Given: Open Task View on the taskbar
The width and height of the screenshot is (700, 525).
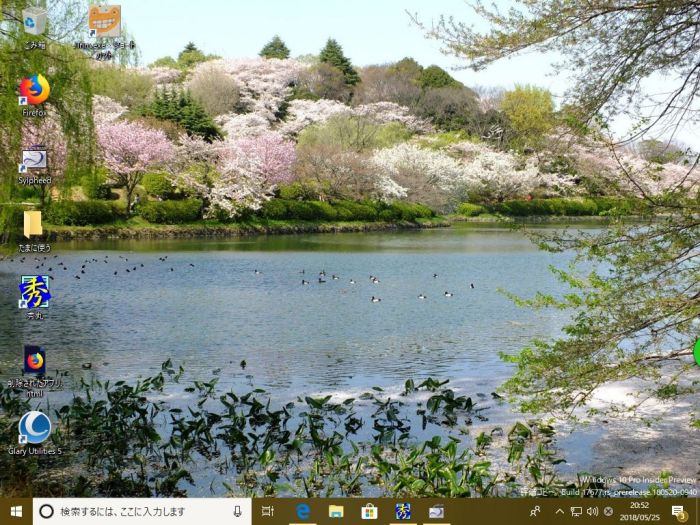Looking at the screenshot, I should tap(268, 511).
